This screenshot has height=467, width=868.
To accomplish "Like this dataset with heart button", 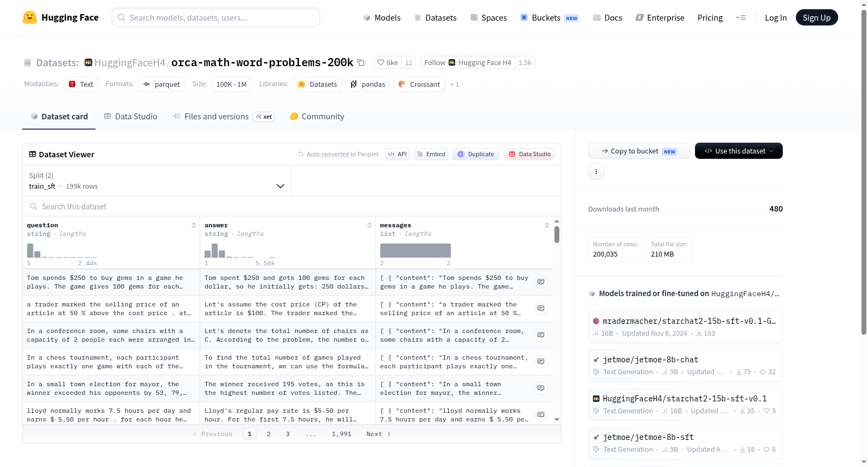I will tap(387, 62).
